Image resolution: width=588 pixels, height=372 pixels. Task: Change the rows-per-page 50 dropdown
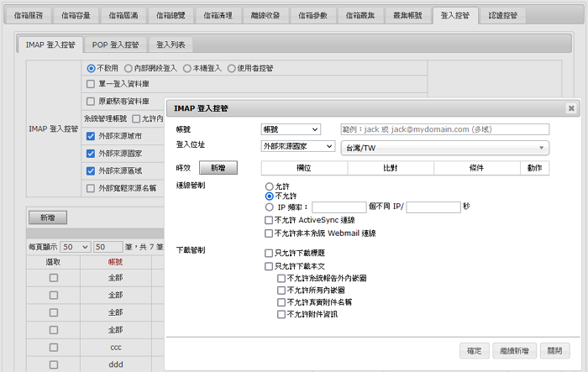coord(75,248)
